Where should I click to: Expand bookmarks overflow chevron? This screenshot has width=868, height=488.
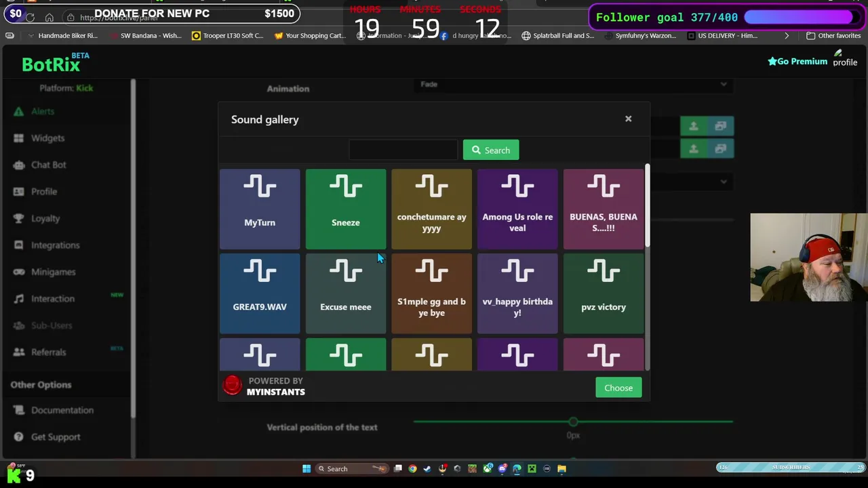click(787, 35)
